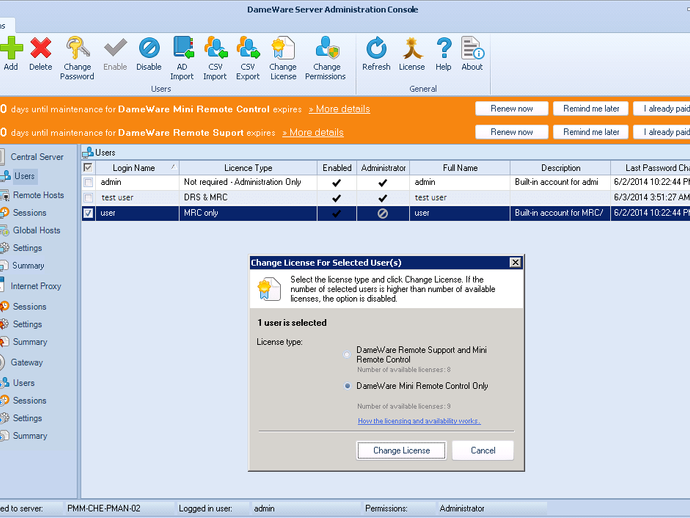Open More details for Remote Support maintenance
690x518 pixels.
[313, 132]
